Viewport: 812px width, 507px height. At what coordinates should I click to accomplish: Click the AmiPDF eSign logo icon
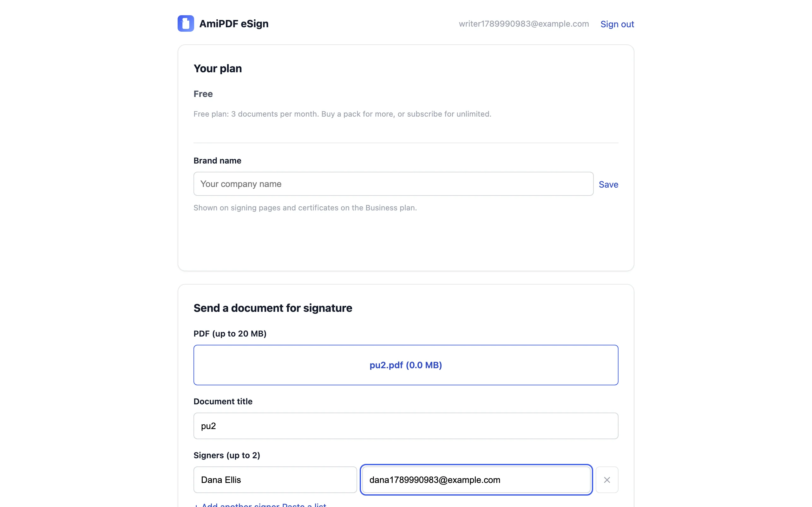coord(186,23)
